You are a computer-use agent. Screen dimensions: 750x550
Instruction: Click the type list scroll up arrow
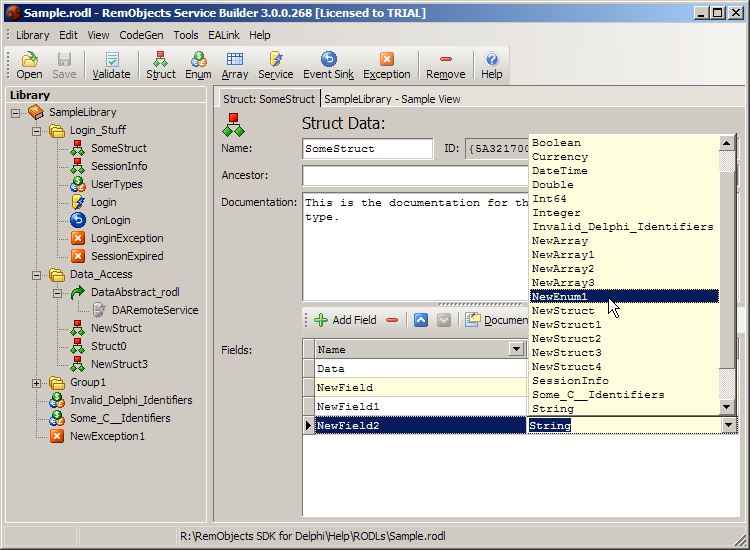tap(727, 143)
